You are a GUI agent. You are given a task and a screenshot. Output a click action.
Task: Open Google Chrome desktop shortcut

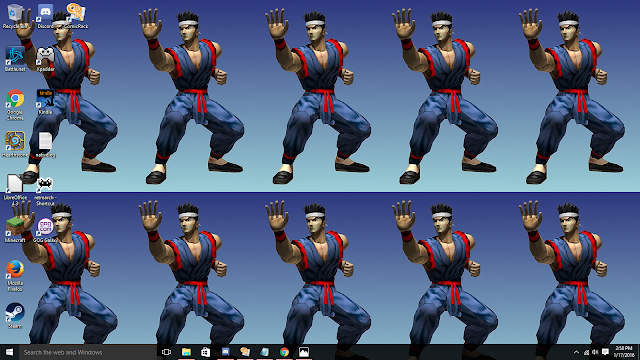[15, 105]
